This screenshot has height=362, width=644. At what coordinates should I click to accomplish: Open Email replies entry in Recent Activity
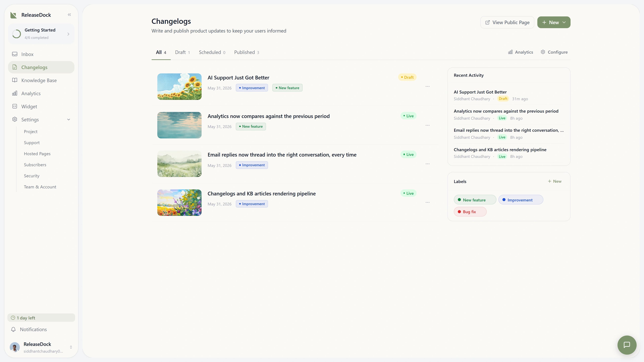click(509, 134)
